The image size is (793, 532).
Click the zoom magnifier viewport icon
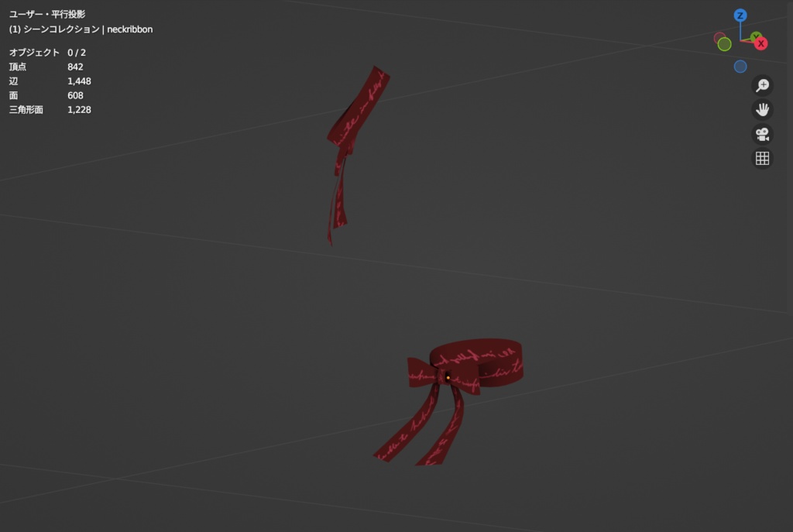(x=762, y=85)
